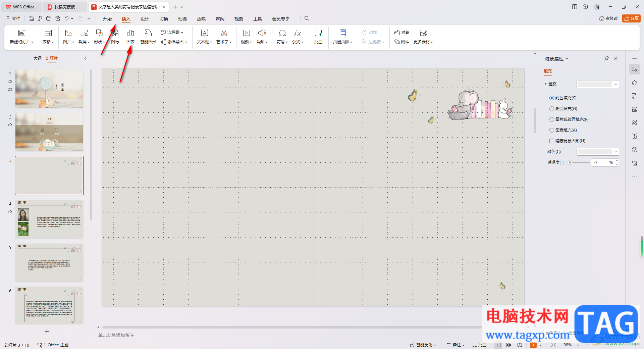Image resolution: width=644 pixels, height=349 pixels.
Task: Open the 颜色 color dropdown
Action: coord(598,152)
